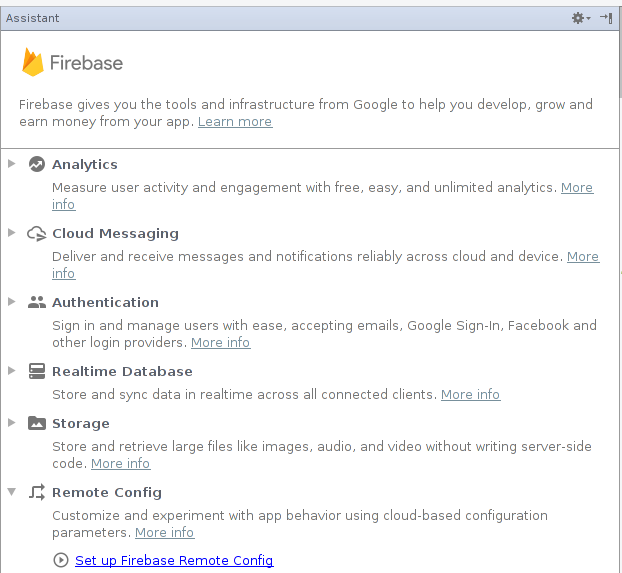The width and height of the screenshot is (622, 573).
Task: Open the Storage More info link
Action: click(121, 463)
